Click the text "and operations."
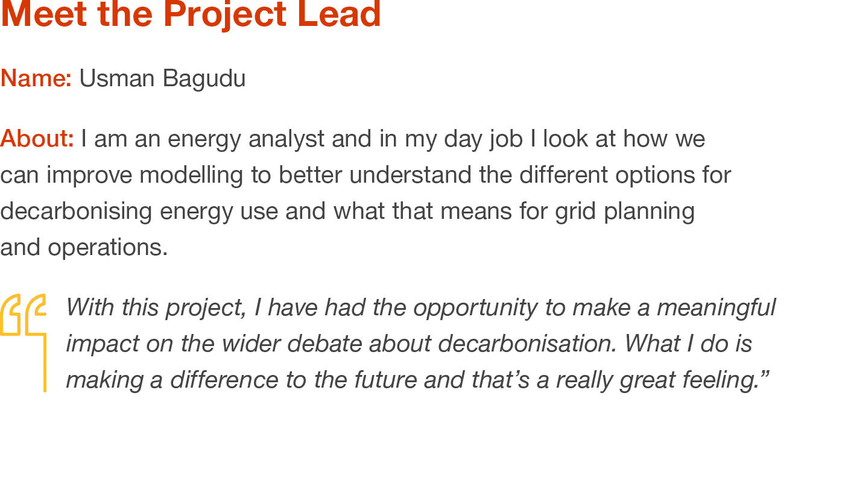Image resolution: width=848 pixels, height=504 pixels. point(84,247)
